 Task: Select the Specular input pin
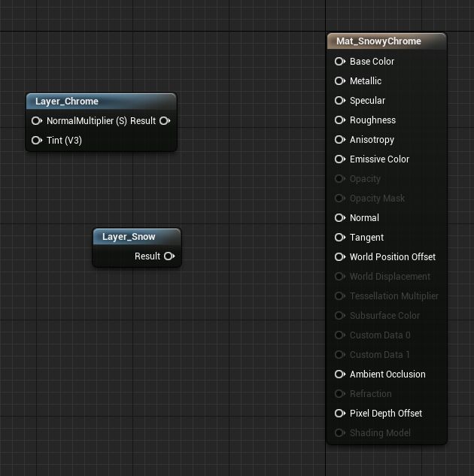340,101
